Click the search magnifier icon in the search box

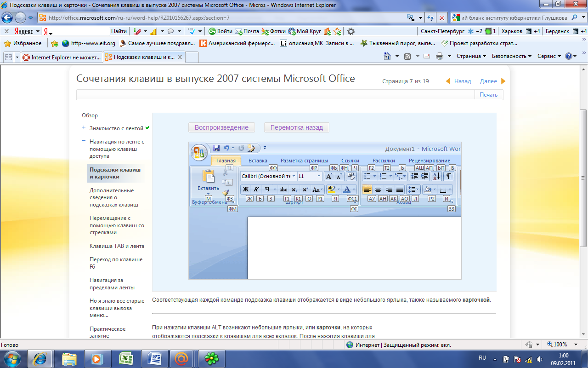575,17
